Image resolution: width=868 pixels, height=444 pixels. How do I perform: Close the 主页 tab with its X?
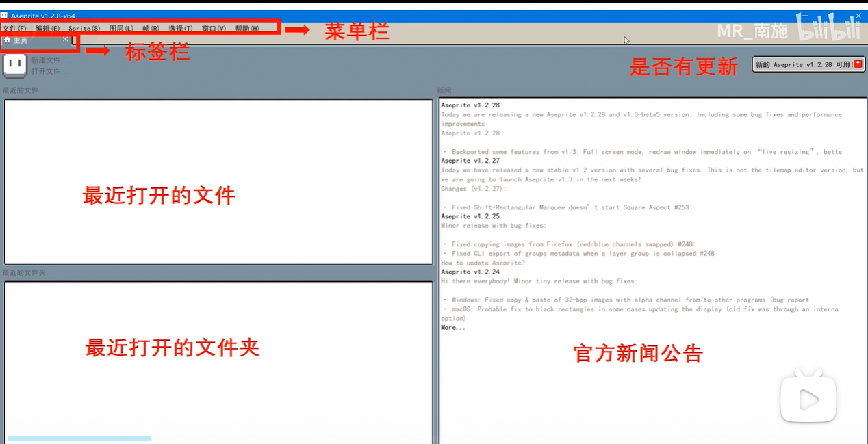[66, 40]
